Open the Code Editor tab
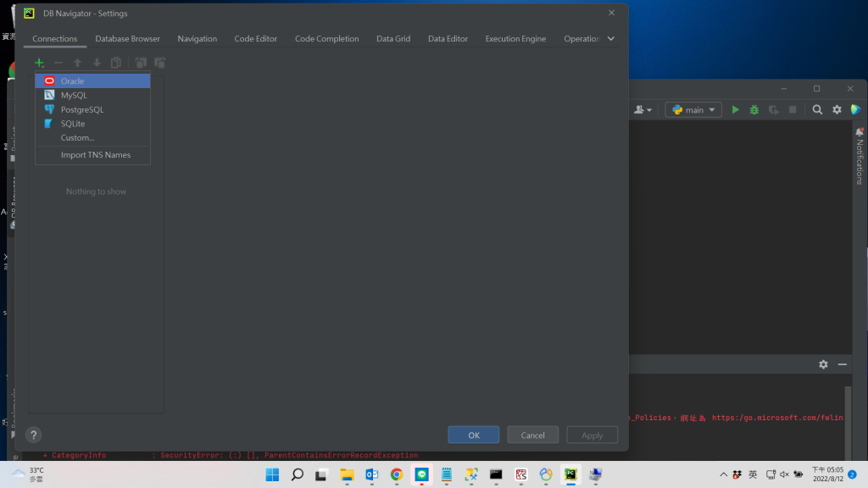The height and width of the screenshot is (488, 868). (256, 39)
